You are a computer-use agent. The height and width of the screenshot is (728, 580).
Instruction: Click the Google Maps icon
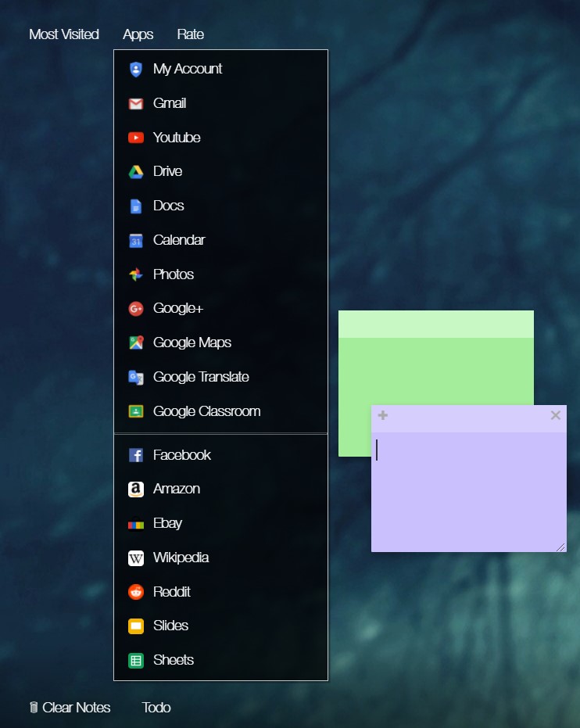pos(135,342)
